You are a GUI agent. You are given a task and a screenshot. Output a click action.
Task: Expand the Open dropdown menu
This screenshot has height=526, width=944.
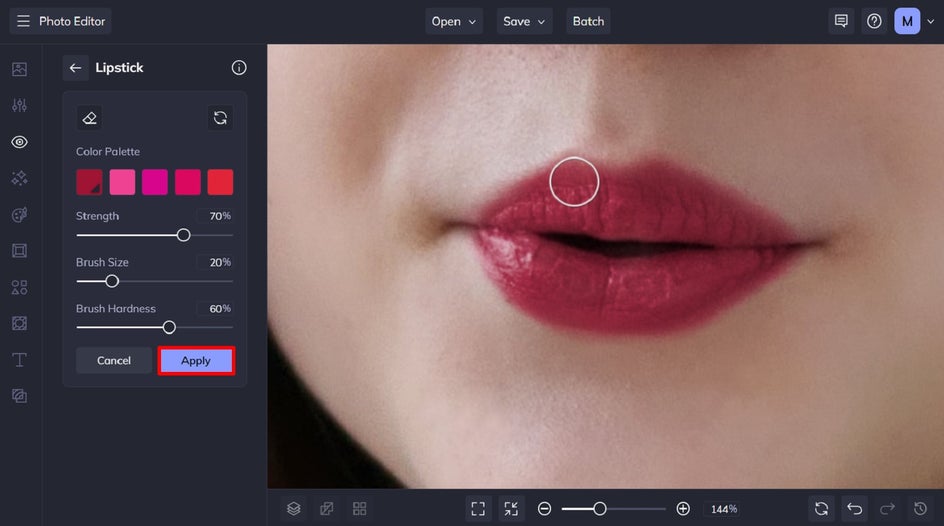click(x=455, y=21)
